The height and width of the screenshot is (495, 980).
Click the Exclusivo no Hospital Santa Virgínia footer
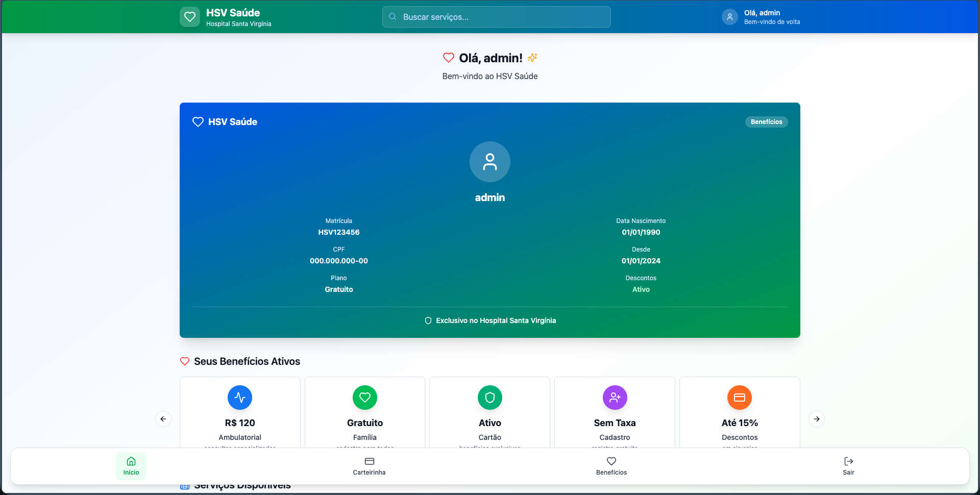490,320
